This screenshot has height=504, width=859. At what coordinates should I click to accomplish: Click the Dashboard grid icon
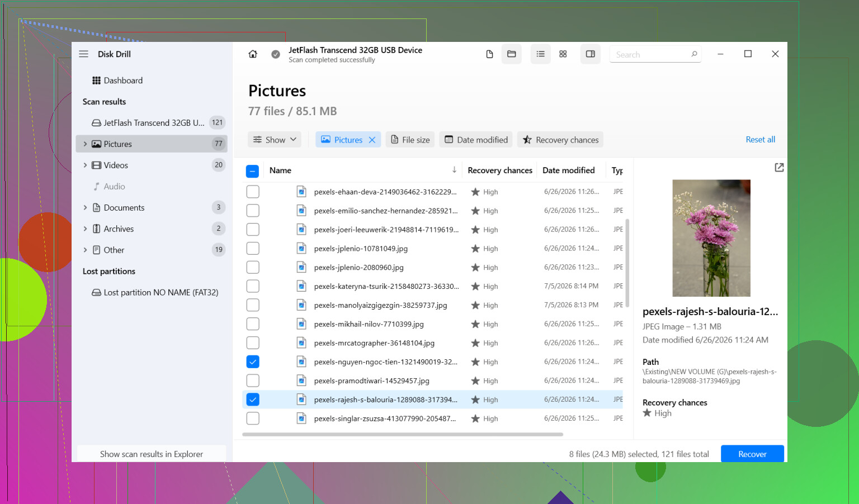tap(96, 80)
